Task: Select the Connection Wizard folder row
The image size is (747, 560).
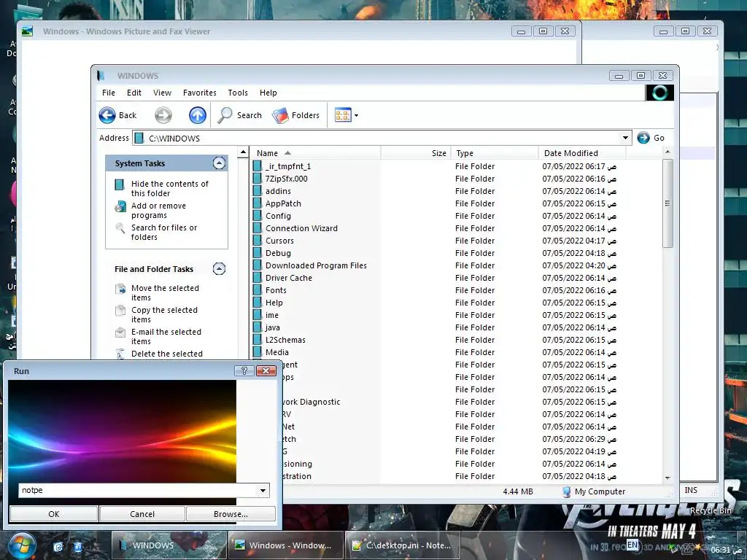Action: point(301,228)
